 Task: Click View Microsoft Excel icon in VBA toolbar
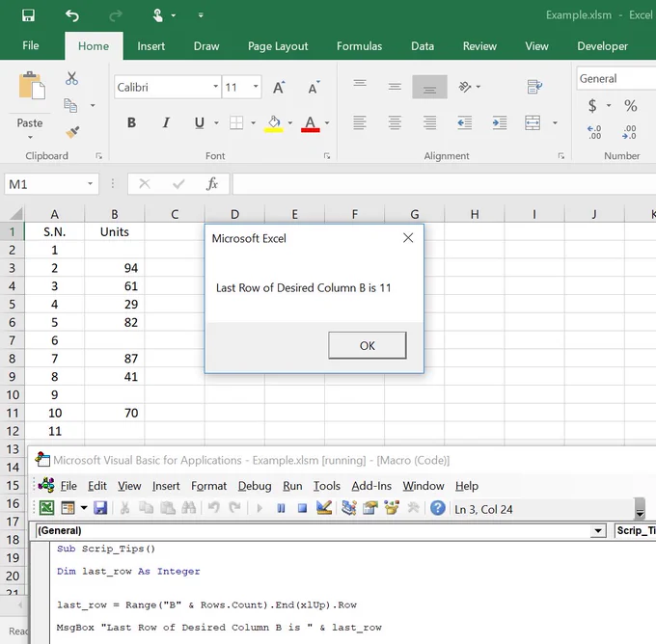46,508
